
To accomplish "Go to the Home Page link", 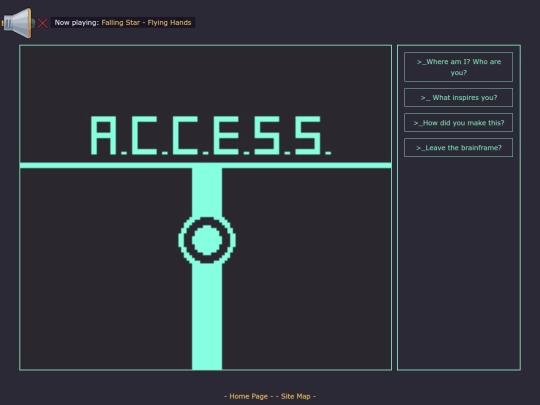I will 248,396.
